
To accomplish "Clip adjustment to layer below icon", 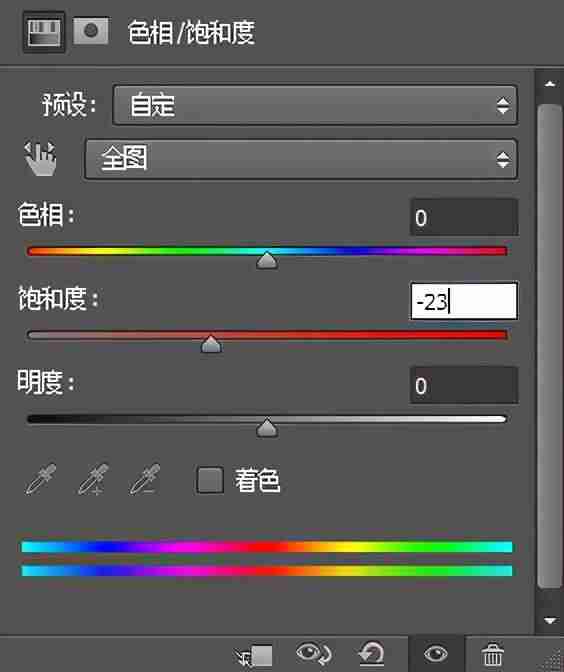I will point(253,656).
